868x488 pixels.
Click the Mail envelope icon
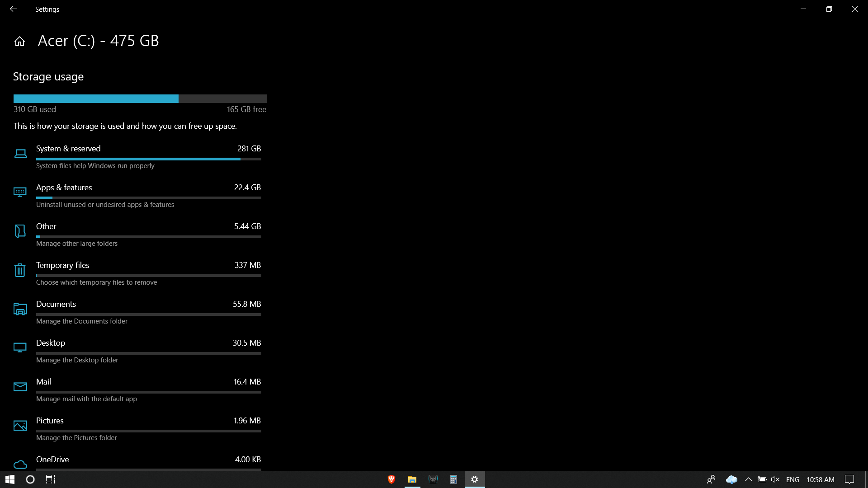(20, 387)
